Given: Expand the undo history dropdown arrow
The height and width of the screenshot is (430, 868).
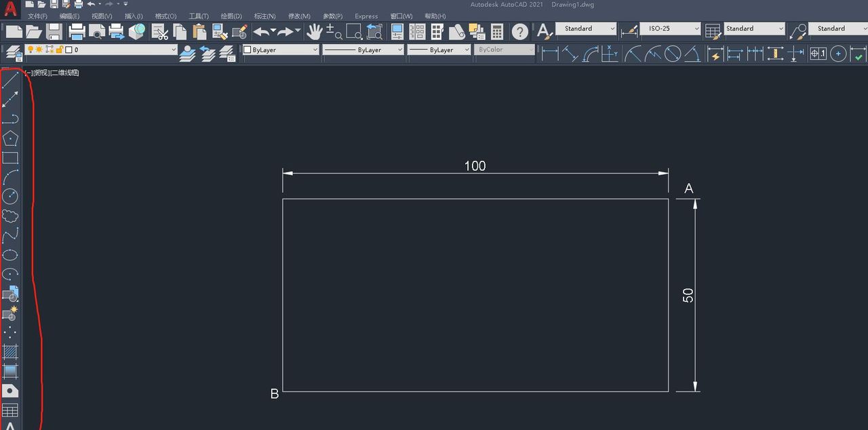Looking at the screenshot, I should coord(273,31).
